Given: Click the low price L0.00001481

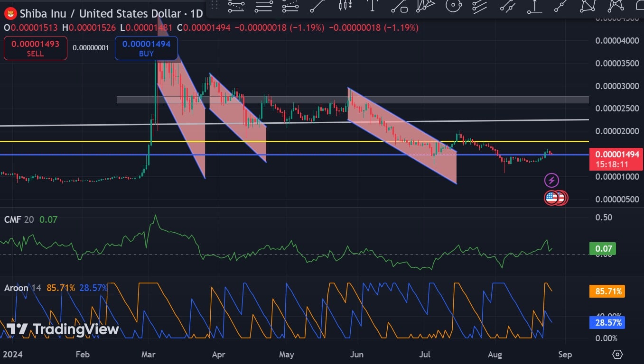Looking at the screenshot, I should (x=146, y=27).
